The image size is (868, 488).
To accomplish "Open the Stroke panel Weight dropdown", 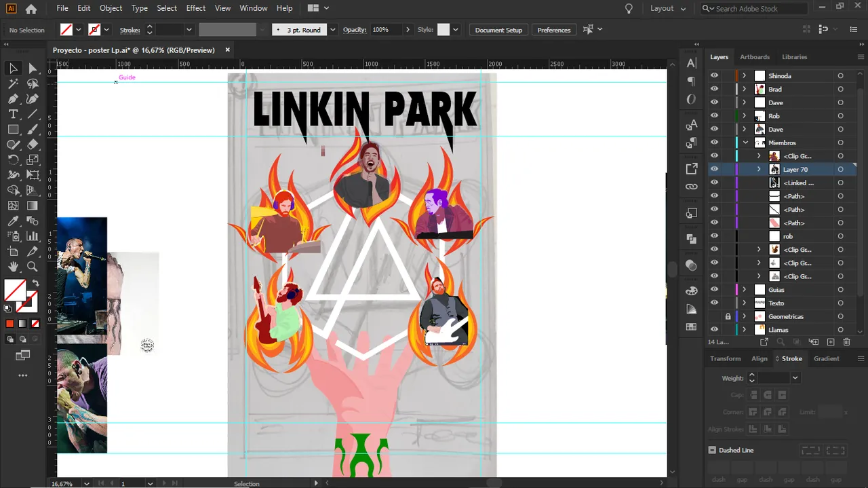I will (x=795, y=378).
